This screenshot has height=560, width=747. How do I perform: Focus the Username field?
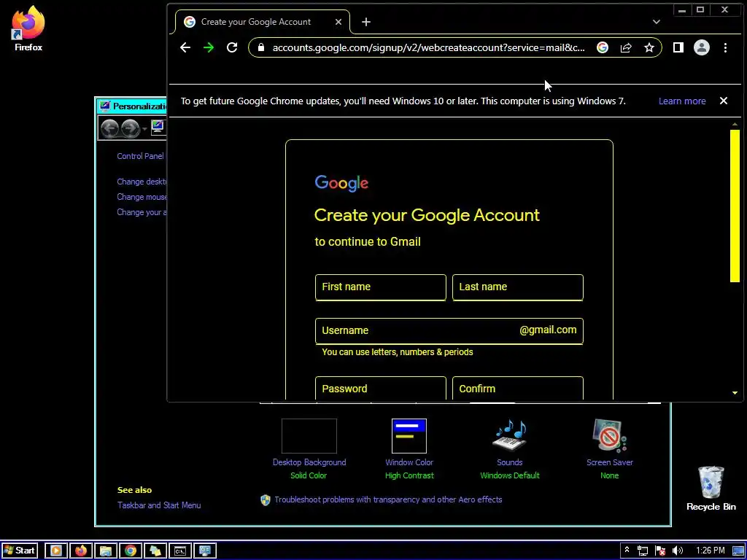(449, 331)
